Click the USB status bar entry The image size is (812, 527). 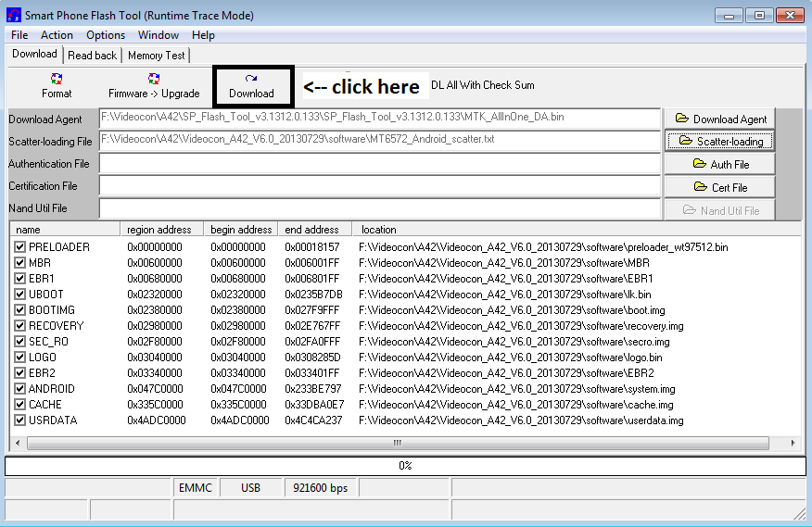click(250, 488)
